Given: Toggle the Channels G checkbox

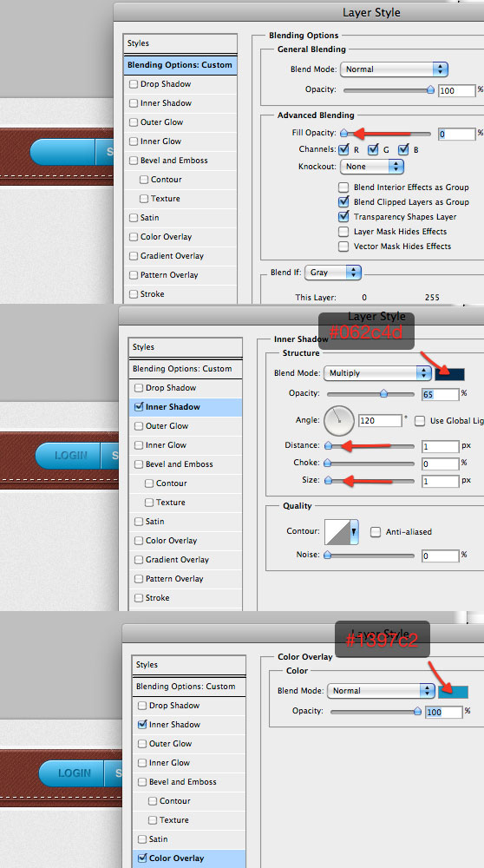Looking at the screenshot, I should (373, 149).
